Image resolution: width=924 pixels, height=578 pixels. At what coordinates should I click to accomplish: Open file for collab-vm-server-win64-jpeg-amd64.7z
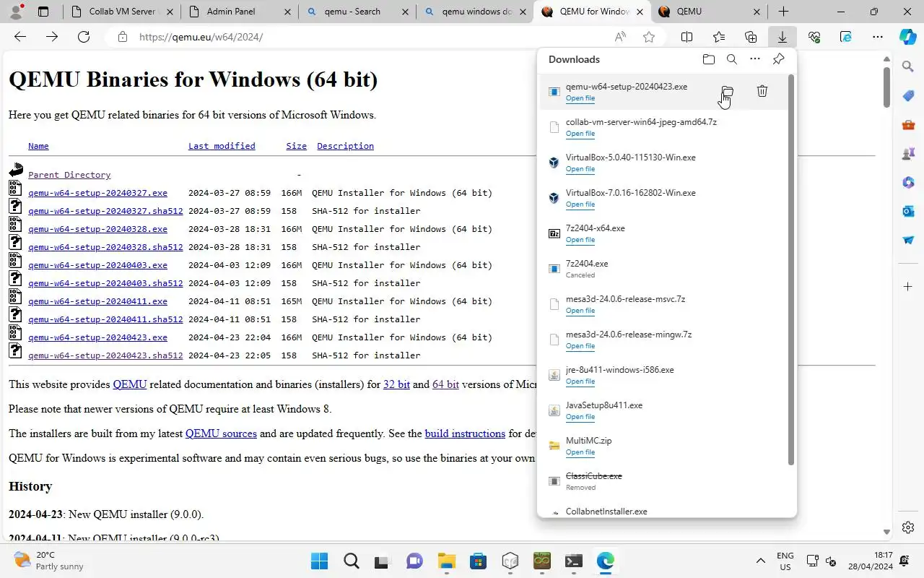pyautogui.click(x=580, y=134)
